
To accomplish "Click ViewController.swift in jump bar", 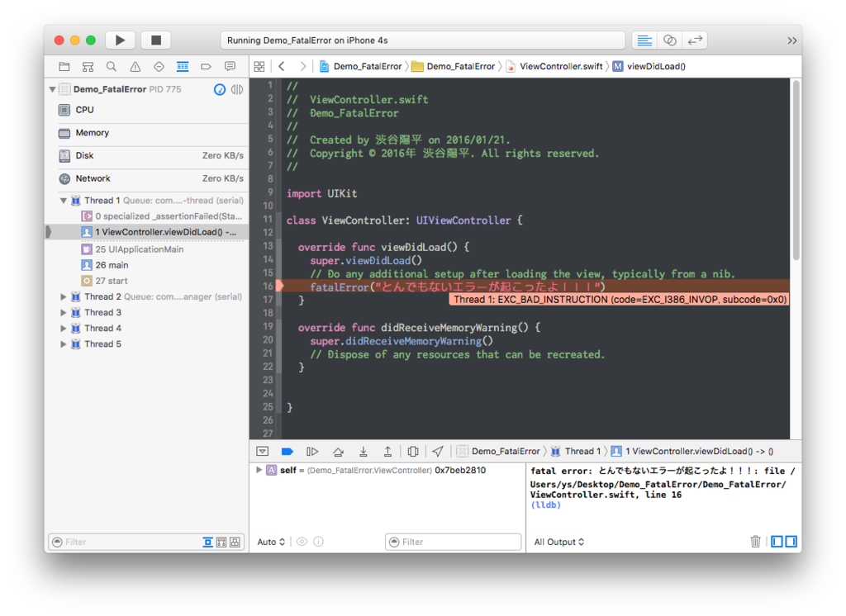I will 554,66.
